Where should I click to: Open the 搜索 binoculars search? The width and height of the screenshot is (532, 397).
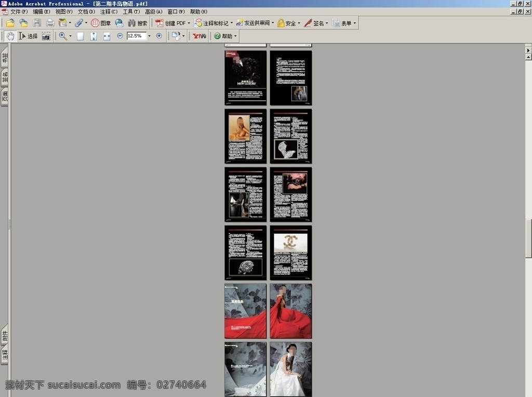tap(137, 23)
